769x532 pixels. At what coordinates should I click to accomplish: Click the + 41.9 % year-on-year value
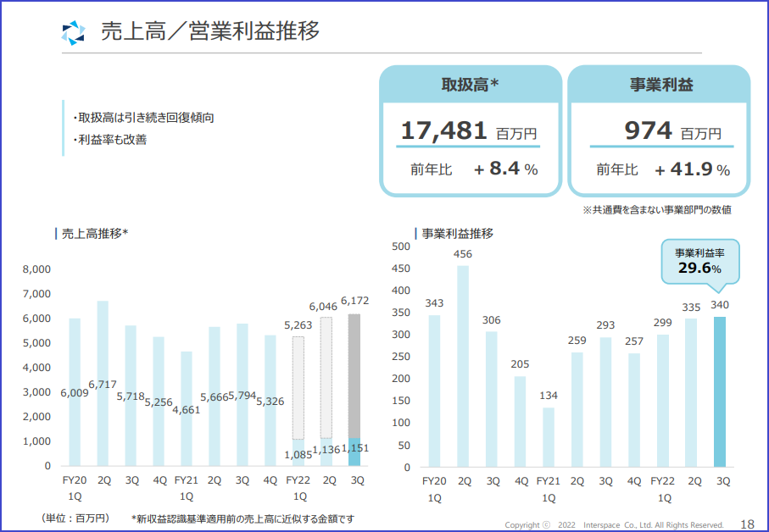pyautogui.click(x=693, y=169)
